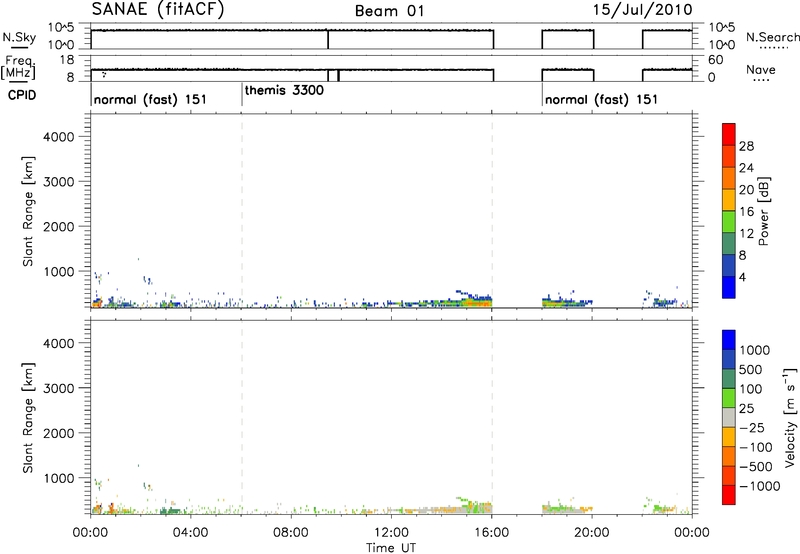Viewport: 800px width, 554px height.
Task: Click the 'N.Sky' legend label
Action: tap(19, 37)
